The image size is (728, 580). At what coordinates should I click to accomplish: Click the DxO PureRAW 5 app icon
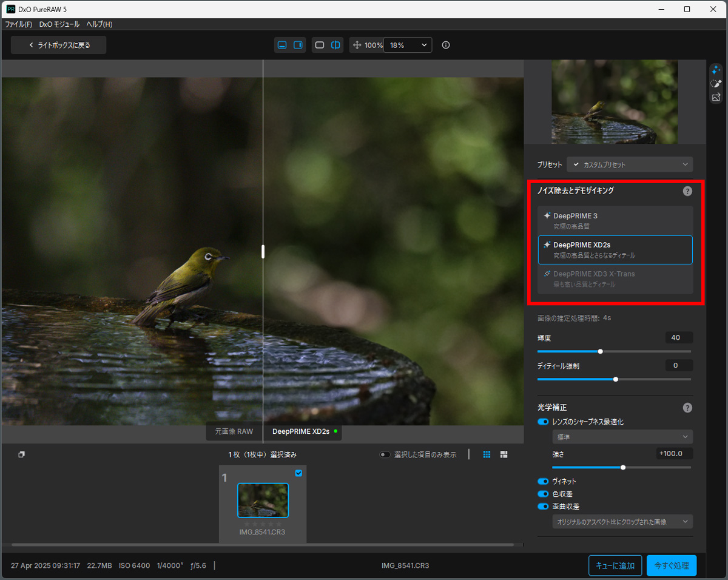[x=10, y=9]
